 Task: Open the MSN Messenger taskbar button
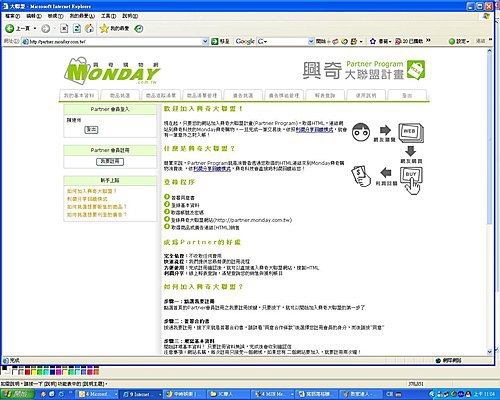[x=272, y=394]
